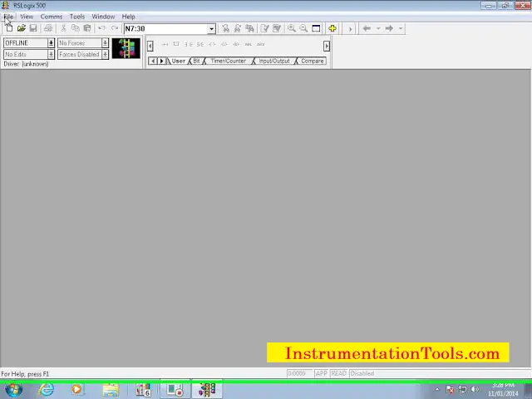Click the Find Next icon
532x399 pixels.
pos(238,28)
